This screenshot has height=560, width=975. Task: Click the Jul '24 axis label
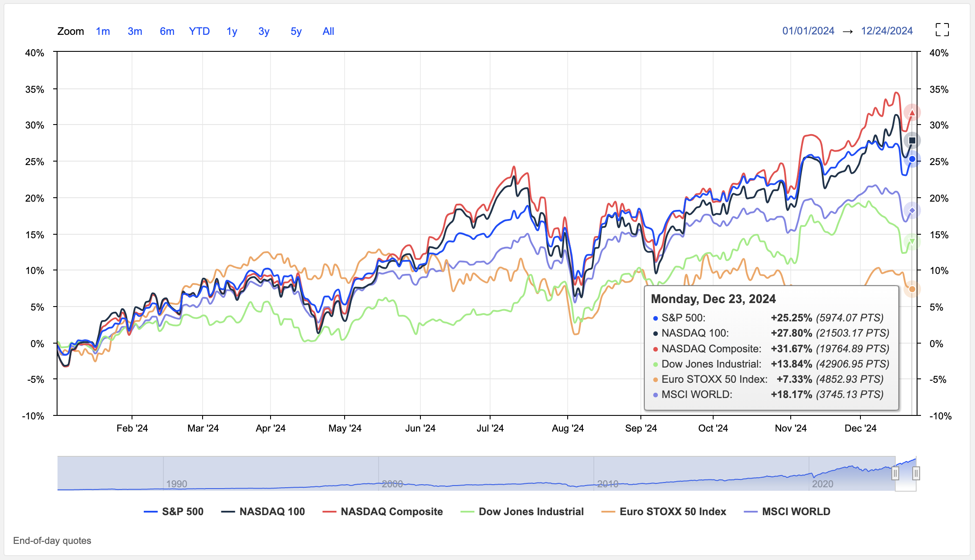click(490, 428)
